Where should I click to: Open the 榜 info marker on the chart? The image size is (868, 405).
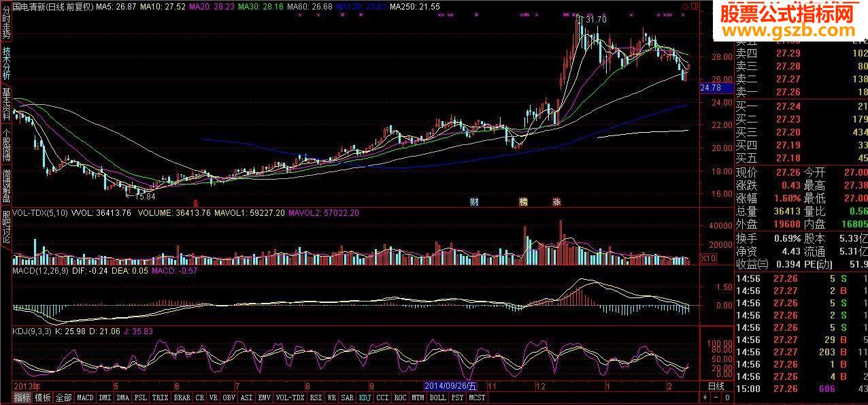click(x=523, y=202)
